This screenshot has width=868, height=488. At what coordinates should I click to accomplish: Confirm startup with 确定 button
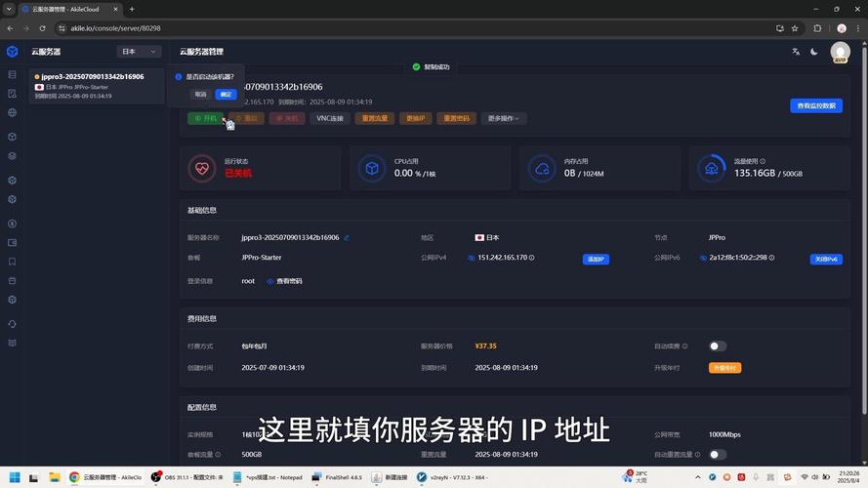click(x=226, y=94)
